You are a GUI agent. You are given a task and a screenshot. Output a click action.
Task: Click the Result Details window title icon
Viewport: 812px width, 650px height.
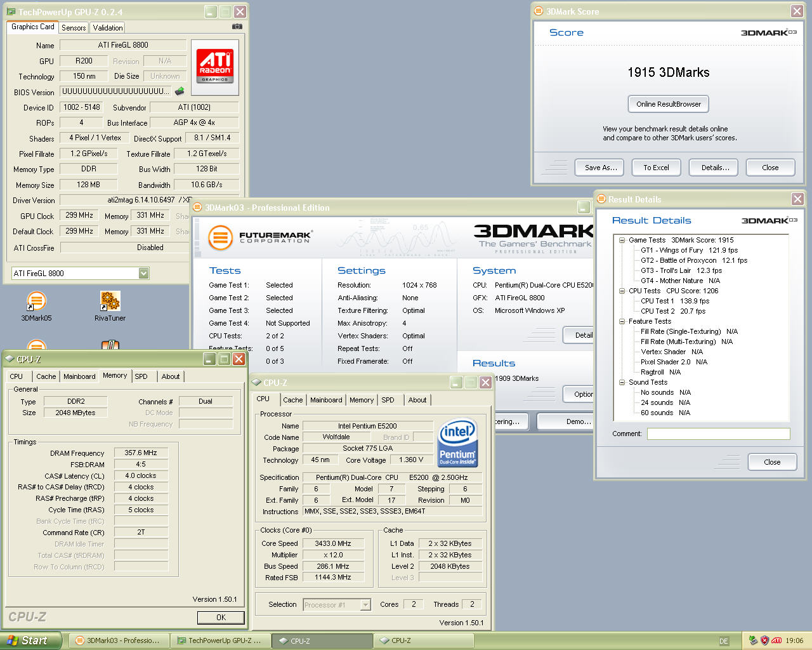pos(601,199)
